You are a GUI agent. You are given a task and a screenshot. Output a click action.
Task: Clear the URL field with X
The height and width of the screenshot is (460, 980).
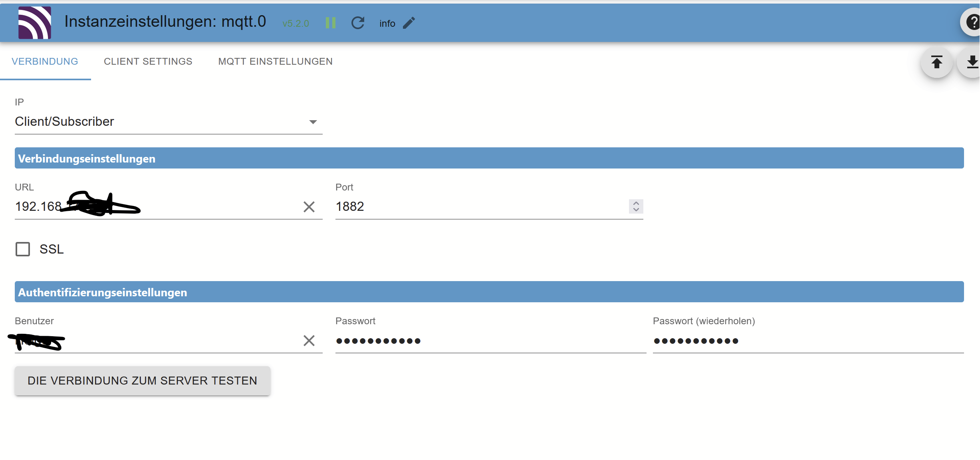(309, 207)
